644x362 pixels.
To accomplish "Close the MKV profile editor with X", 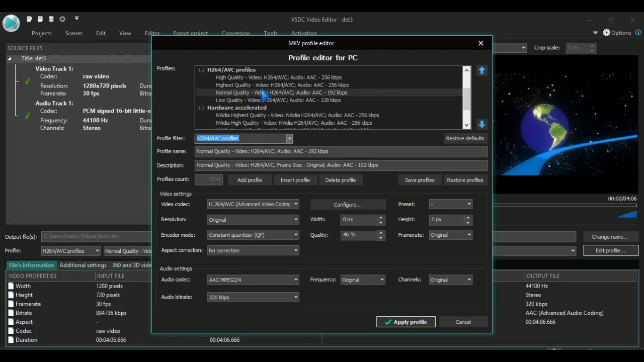I will pyautogui.click(x=480, y=43).
